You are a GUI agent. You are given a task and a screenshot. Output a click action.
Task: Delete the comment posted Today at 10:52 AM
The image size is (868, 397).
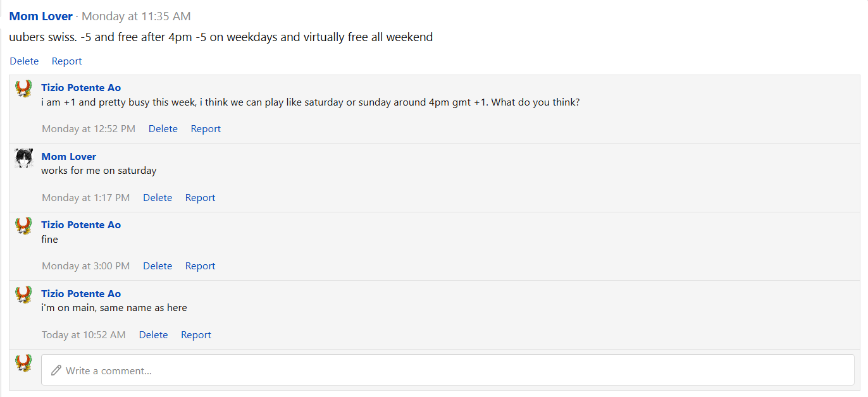point(153,335)
